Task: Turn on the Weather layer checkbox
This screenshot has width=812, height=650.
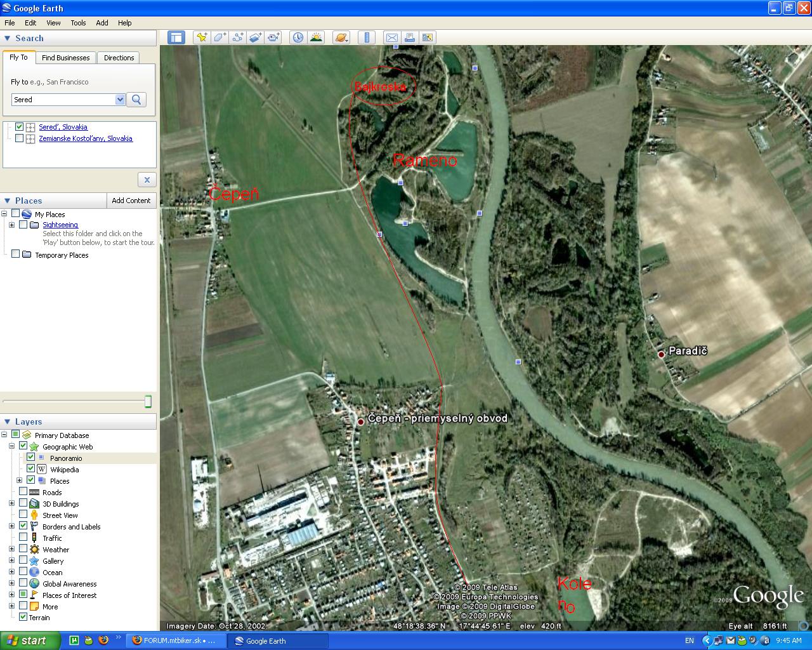Action: [x=23, y=549]
